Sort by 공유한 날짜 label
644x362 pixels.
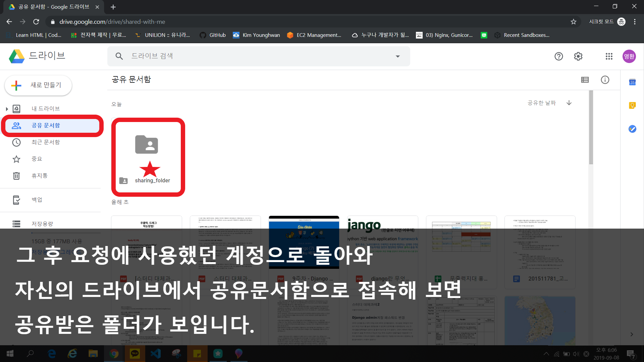pos(541,103)
